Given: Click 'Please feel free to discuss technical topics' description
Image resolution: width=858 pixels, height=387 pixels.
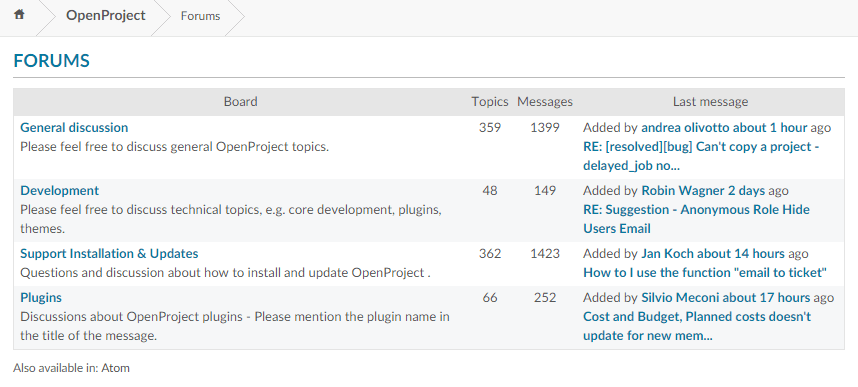Looking at the screenshot, I should [x=231, y=219].
